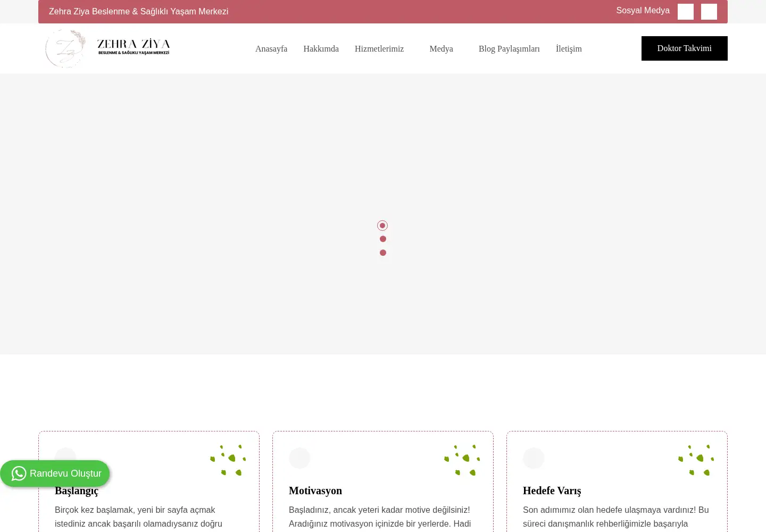Click the round icon above Motivasyon
766x532 pixels.
[x=299, y=458]
